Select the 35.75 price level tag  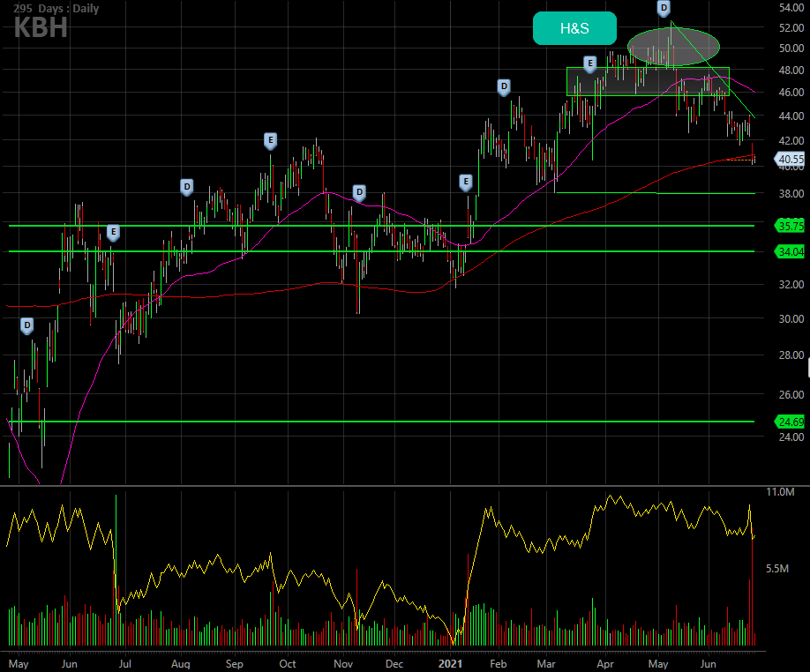pyautogui.click(x=791, y=226)
